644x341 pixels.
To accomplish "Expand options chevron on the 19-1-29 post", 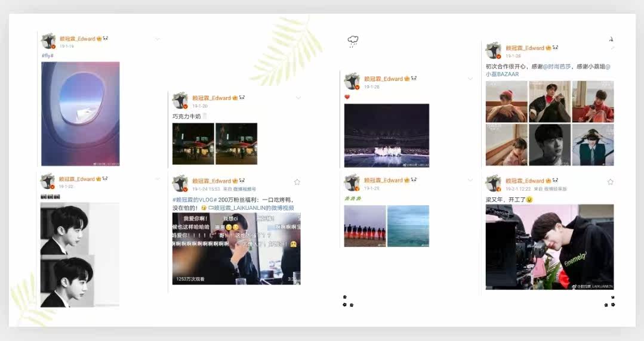I will [470, 179].
